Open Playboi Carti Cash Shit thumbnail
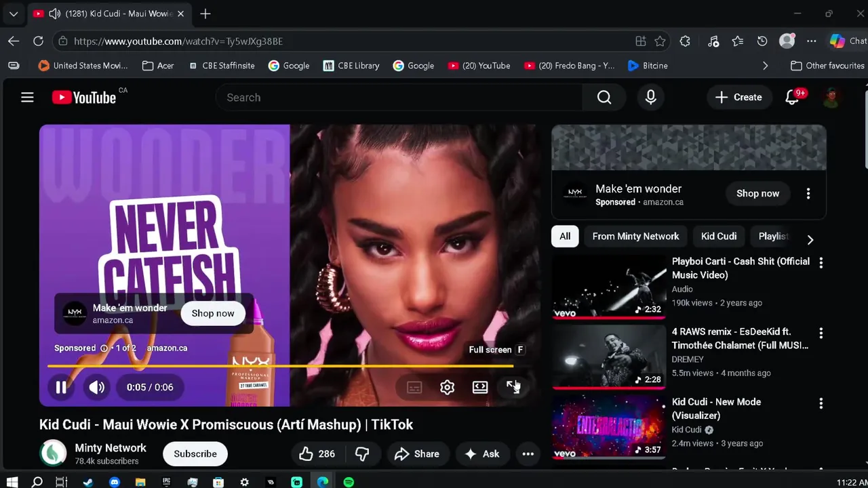This screenshot has height=488, width=868. coord(609,286)
